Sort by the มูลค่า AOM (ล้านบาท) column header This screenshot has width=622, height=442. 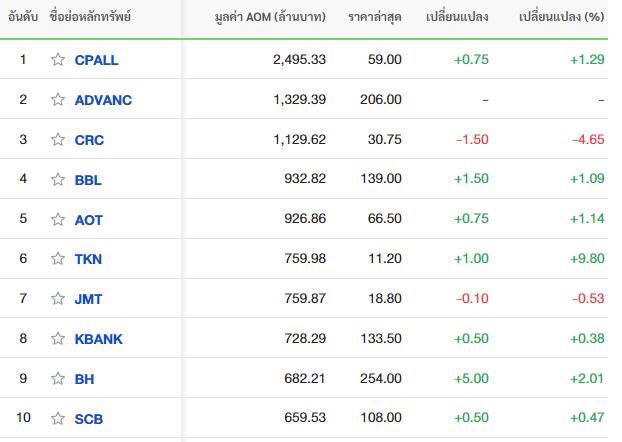coord(270,17)
